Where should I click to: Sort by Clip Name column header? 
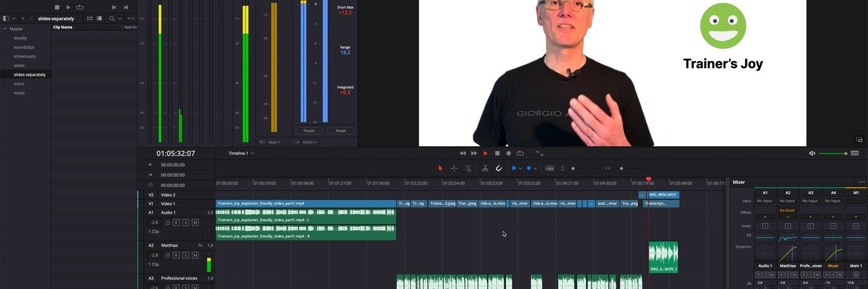tap(62, 27)
